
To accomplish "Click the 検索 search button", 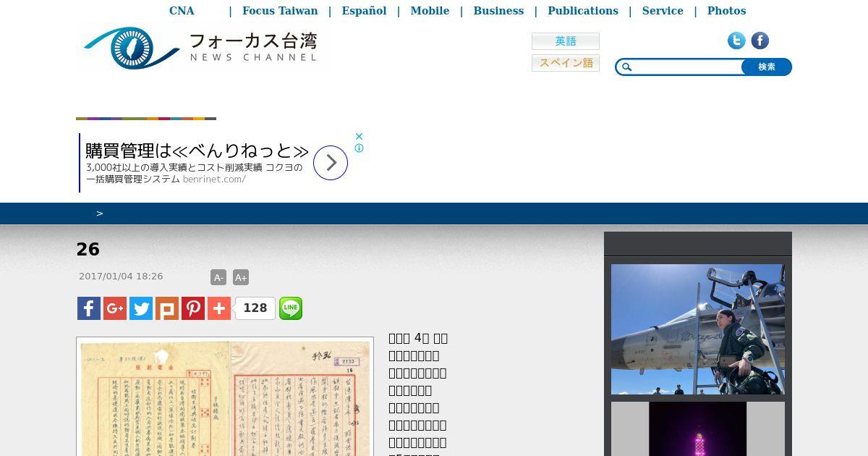I will (x=767, y=67).
